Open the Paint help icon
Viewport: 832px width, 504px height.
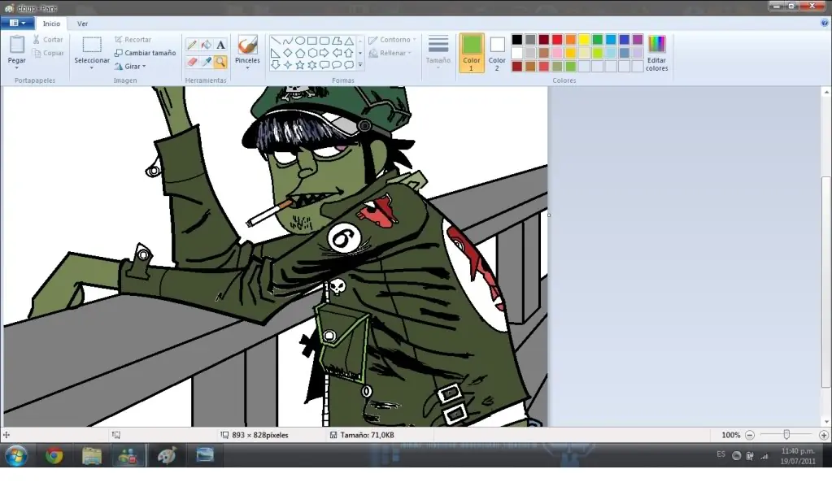click(x=825, y=23)
